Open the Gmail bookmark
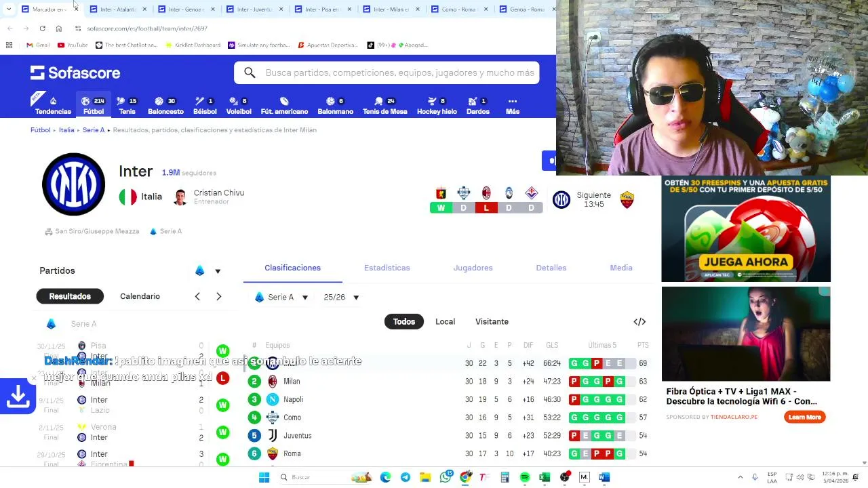Image resolution: width=868 pixels, height=488 pixels. [38, 45]
